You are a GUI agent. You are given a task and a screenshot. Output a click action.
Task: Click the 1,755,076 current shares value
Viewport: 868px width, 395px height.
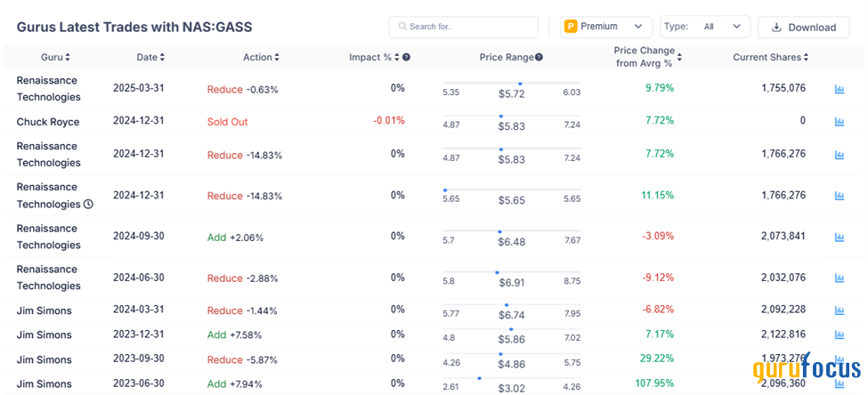tap(783, 87)
